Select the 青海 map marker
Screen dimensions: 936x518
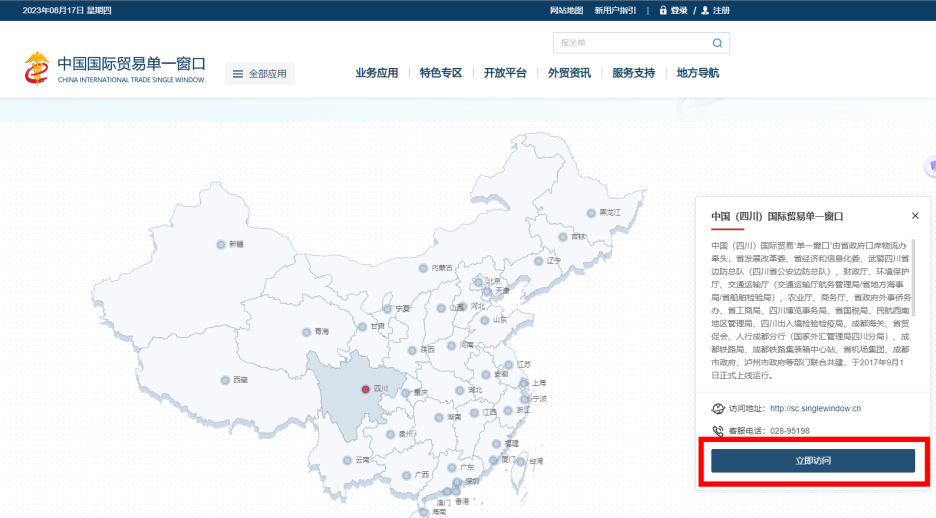306,332
